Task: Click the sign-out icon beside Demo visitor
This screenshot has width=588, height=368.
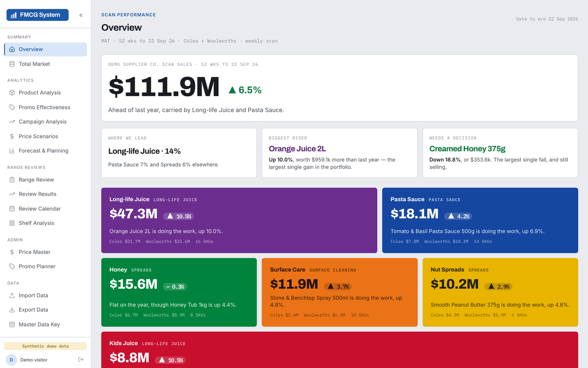Action: (x=81, y=360)
